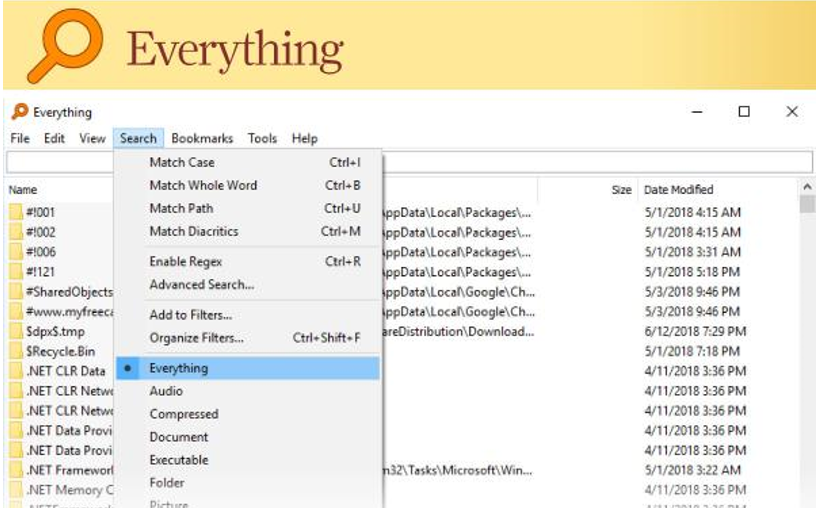Select the #!001 row name
This screenshot has width=819, height=508.
[x=41, y=212]
